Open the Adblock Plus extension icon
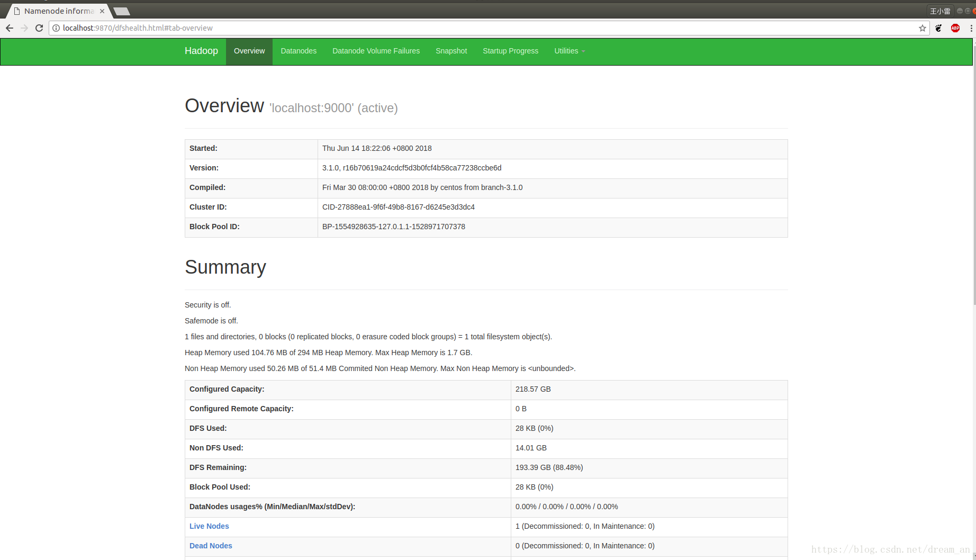The height and width of the screenshot is (560, 976). pos(955,28)
